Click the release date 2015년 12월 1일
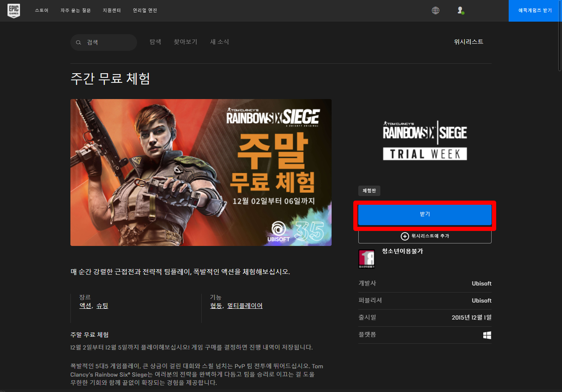The width and height of the screenshot is (562, 392). point(472,318)
